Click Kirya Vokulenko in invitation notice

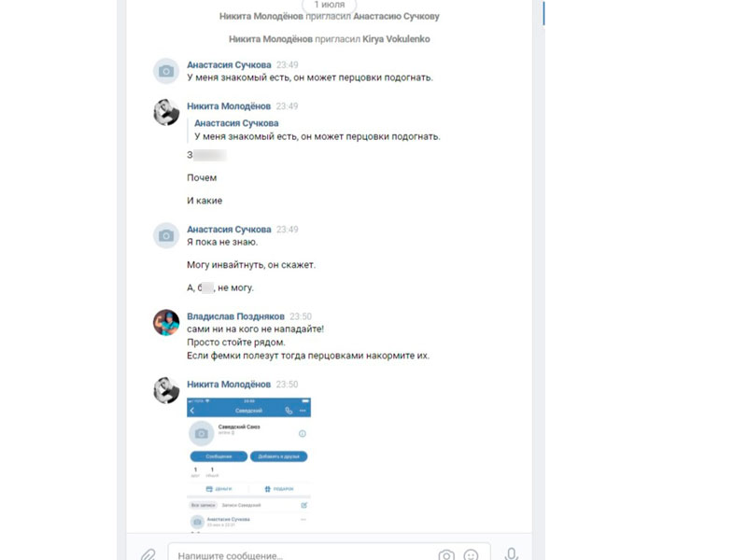pos(396,39)
